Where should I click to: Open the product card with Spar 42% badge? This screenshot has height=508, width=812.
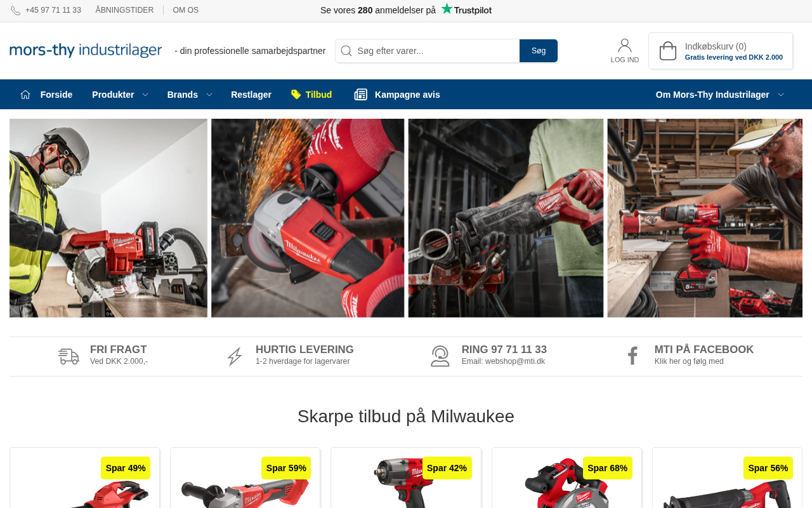tap(406, 478)
